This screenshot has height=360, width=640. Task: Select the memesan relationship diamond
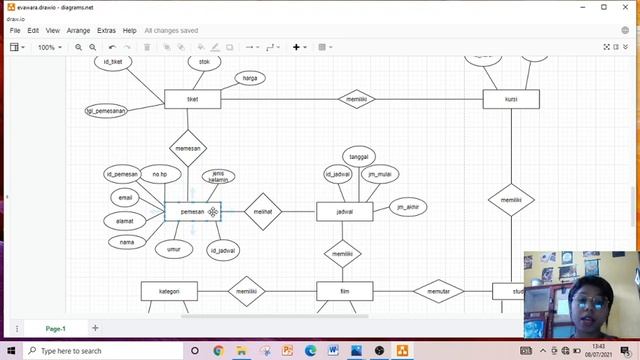pos(188,148)
